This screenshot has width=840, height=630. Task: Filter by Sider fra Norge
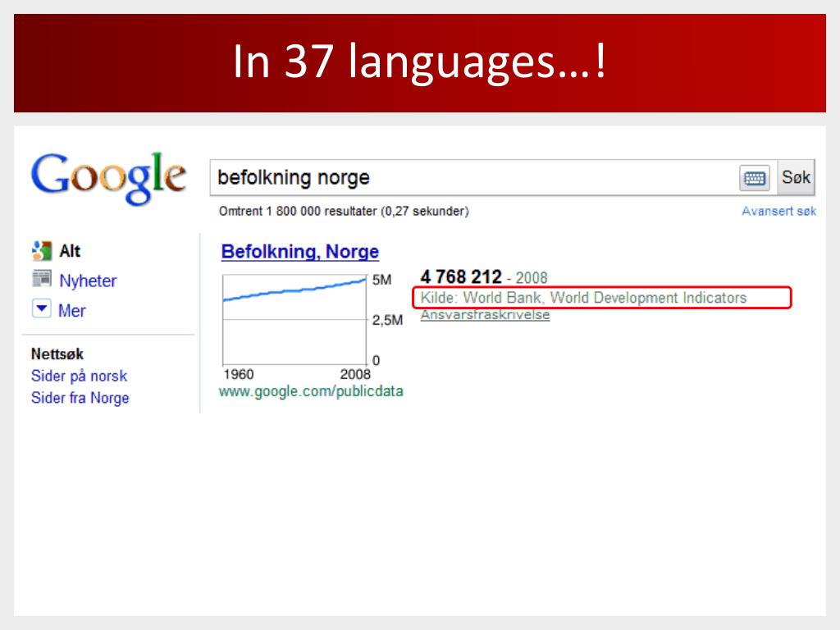point(80,398)
